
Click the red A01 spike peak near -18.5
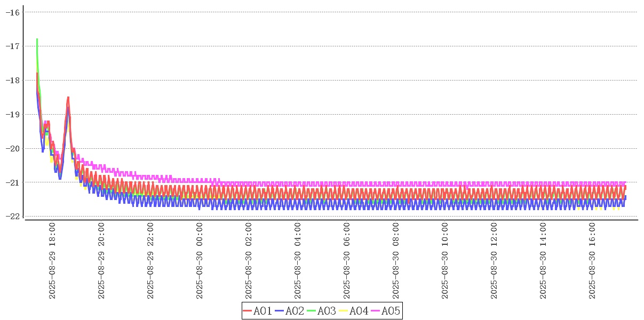pyautogui.click(x=68, y=97)
